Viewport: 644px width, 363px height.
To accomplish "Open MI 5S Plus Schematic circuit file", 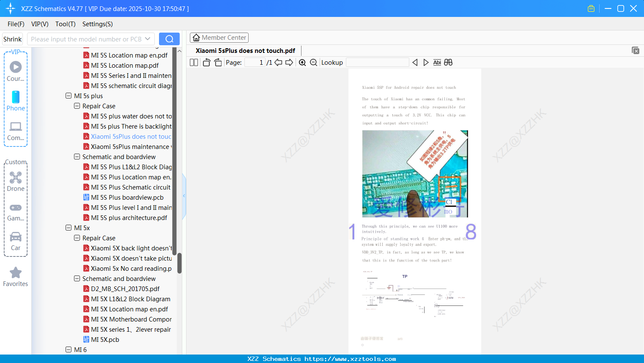I will 127,187.
